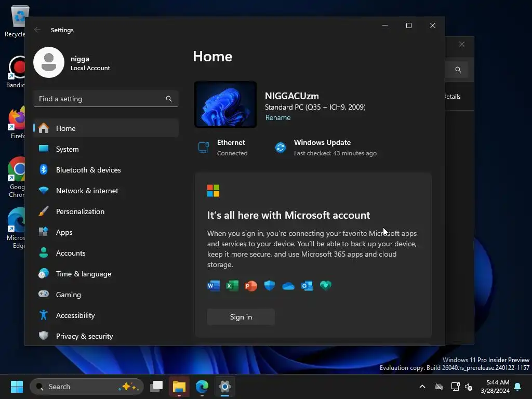Click the Family Safety heart icon
Image resolution: width=532 pixels, height=399 pixels.
[326, 286]
